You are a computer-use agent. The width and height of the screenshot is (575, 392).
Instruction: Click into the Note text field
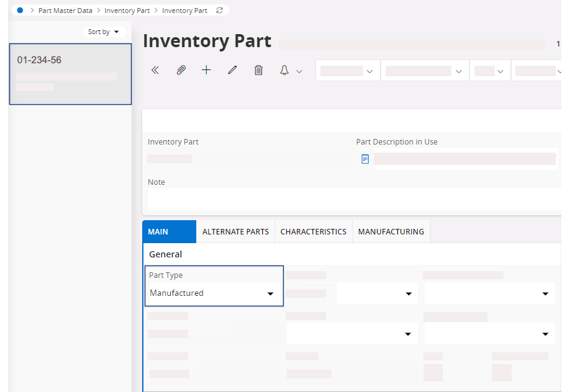354,199
